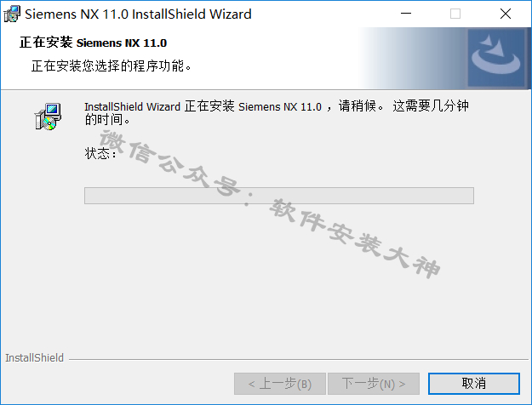Click the InstallShield arrow logo in banner
This screenshot has width=532, height=405.
coord(496,57)
